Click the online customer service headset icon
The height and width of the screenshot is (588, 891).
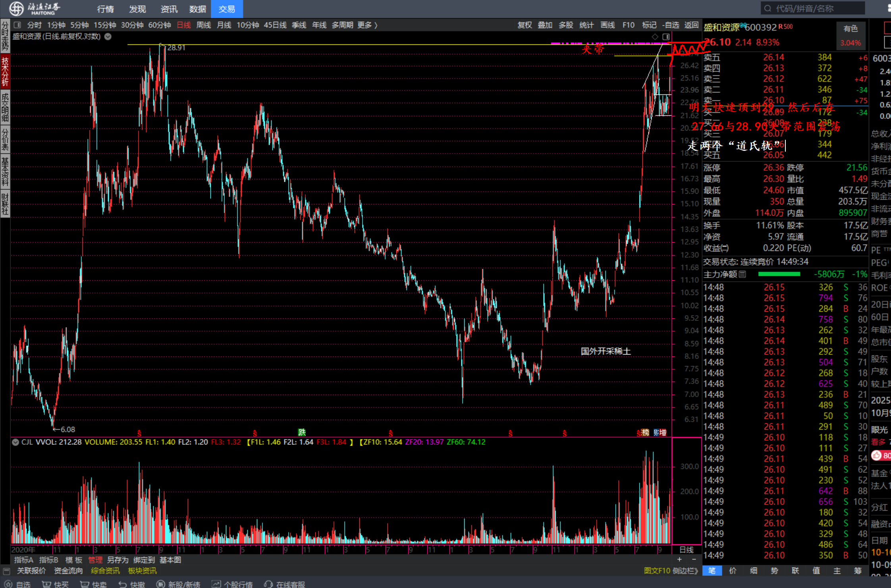(268, 584)
